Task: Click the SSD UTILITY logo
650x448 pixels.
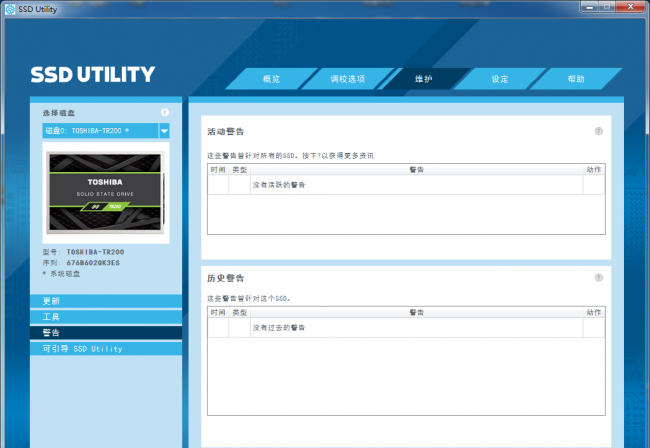Action: (x=93, y=75)
